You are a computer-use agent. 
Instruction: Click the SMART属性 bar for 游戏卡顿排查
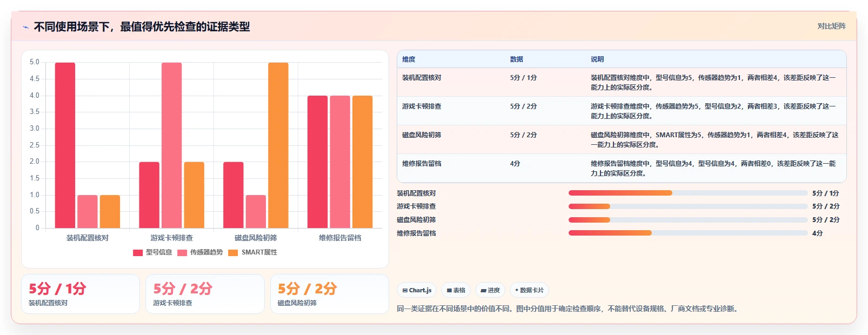pos(194,195)
